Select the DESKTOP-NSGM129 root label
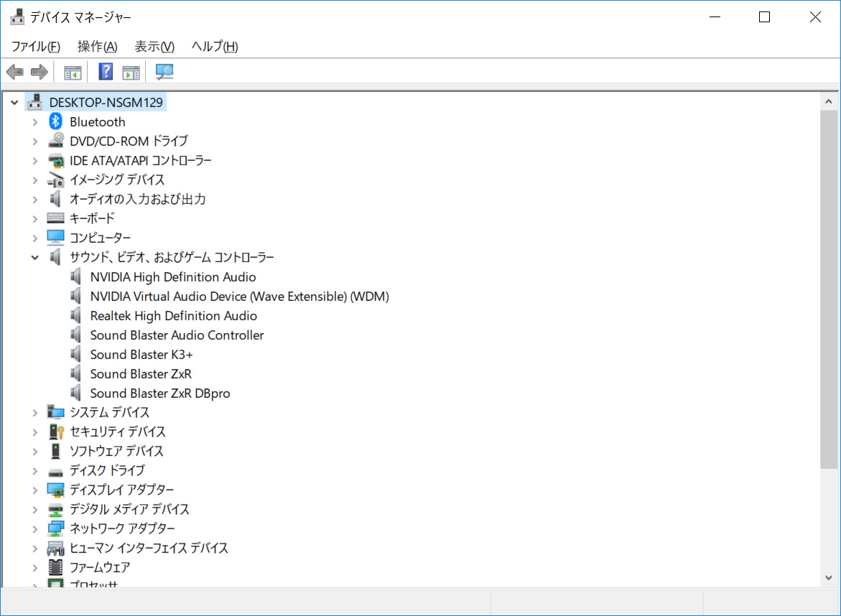Viewport: 841px width, 616px height. tap(106, 102)
